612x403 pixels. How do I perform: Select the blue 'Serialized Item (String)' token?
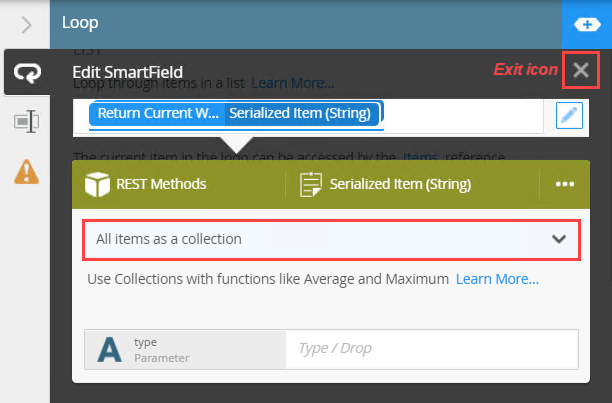tap(301, 113)
